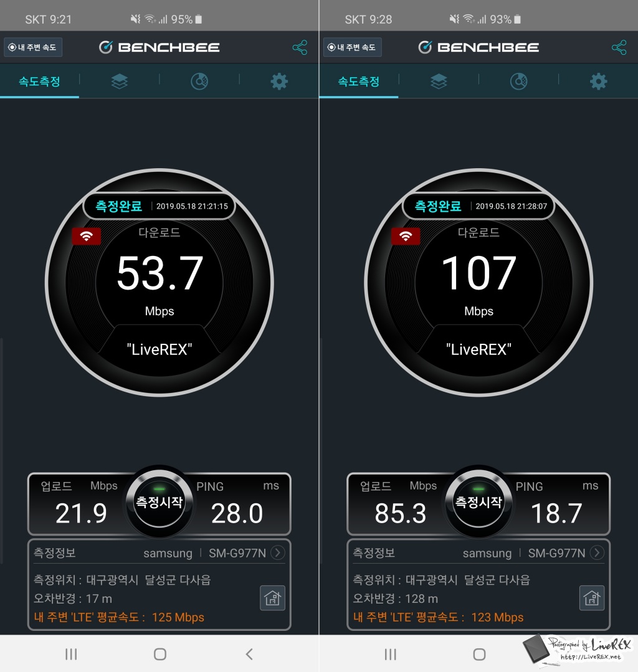
Task: Open statistics chart tab in right screenshot
Action: pos(519,81)
